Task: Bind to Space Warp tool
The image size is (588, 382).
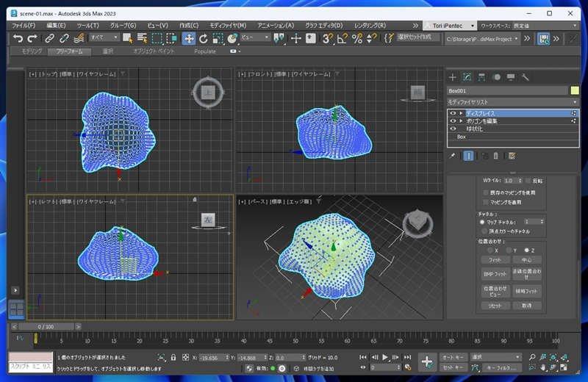Action: coord(79,38)
